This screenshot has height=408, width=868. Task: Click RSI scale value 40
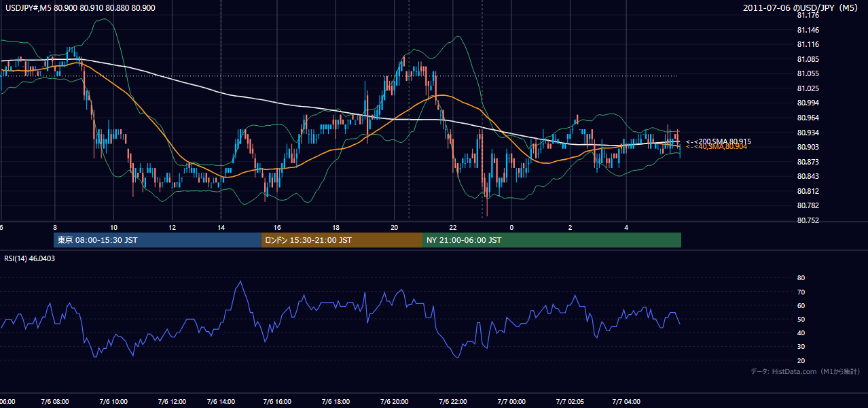[x=801, y=333]
